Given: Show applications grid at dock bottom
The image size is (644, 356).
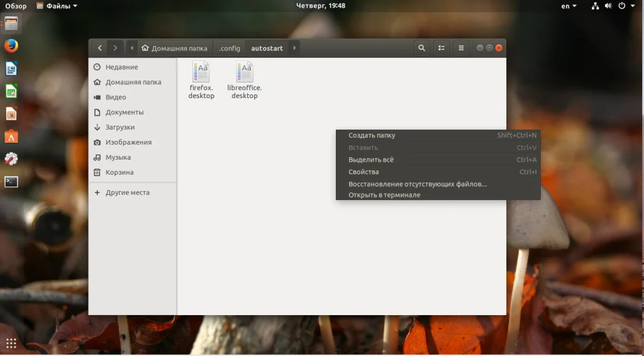Looking at the screenshot, I should (11, 343).
